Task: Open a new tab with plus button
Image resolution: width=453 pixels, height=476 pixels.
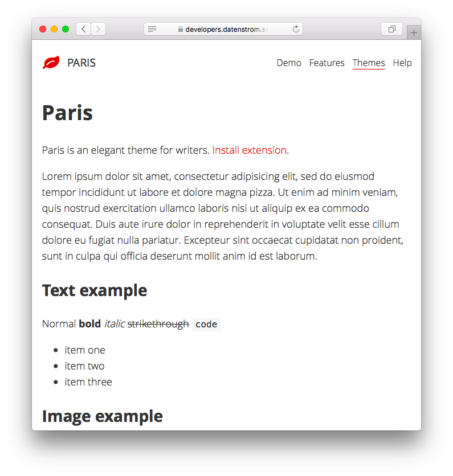Action: [414, 33]
